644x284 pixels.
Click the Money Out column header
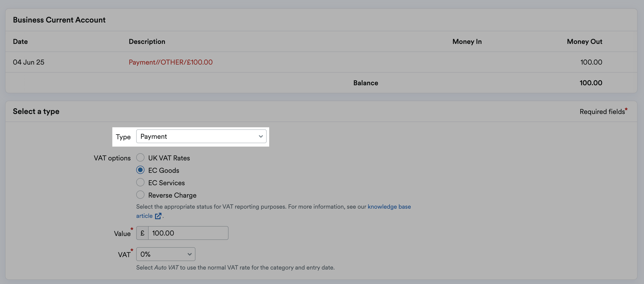tap(585, 42)
